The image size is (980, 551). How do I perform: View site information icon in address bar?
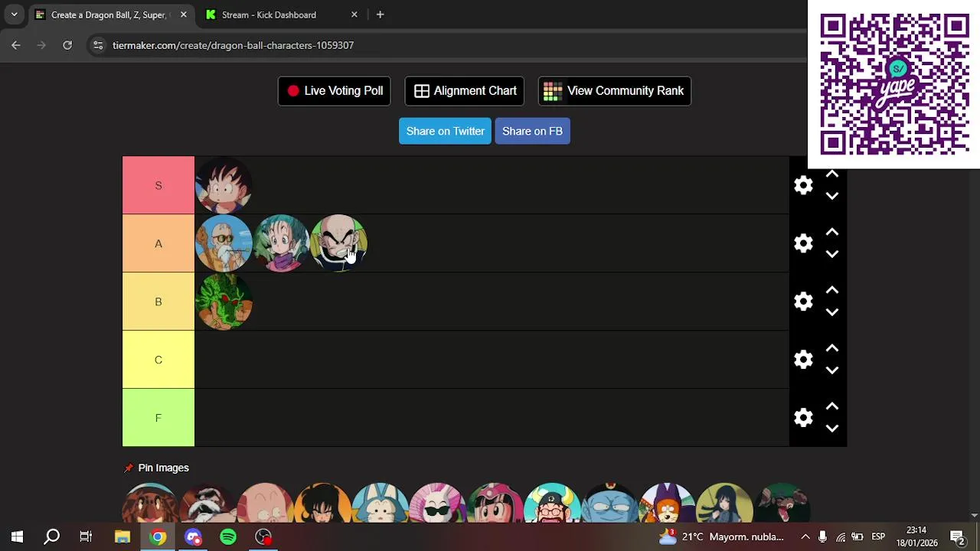point(98,45)
